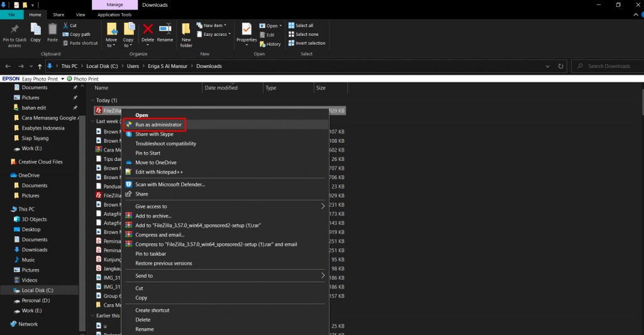Screen dimensions: 644x335
Task: Choose Pin to Start
Action: [226, 153]
